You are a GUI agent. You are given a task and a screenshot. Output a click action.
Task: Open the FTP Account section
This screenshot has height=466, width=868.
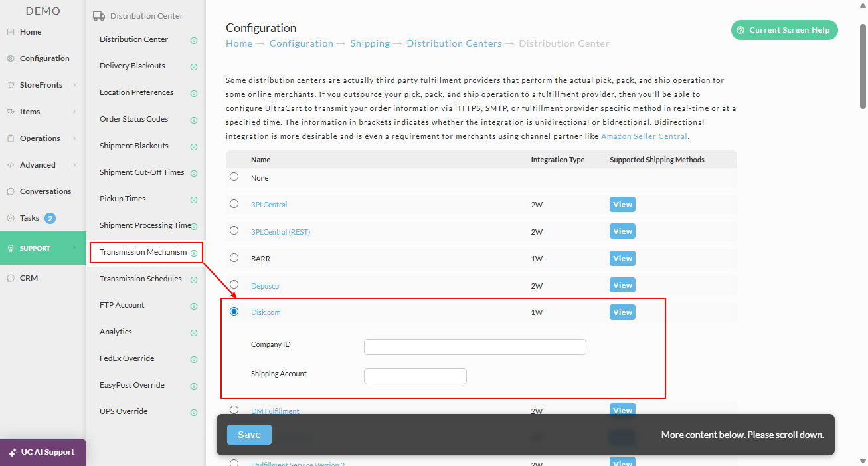pyautogui.click(x=122, y=305)
